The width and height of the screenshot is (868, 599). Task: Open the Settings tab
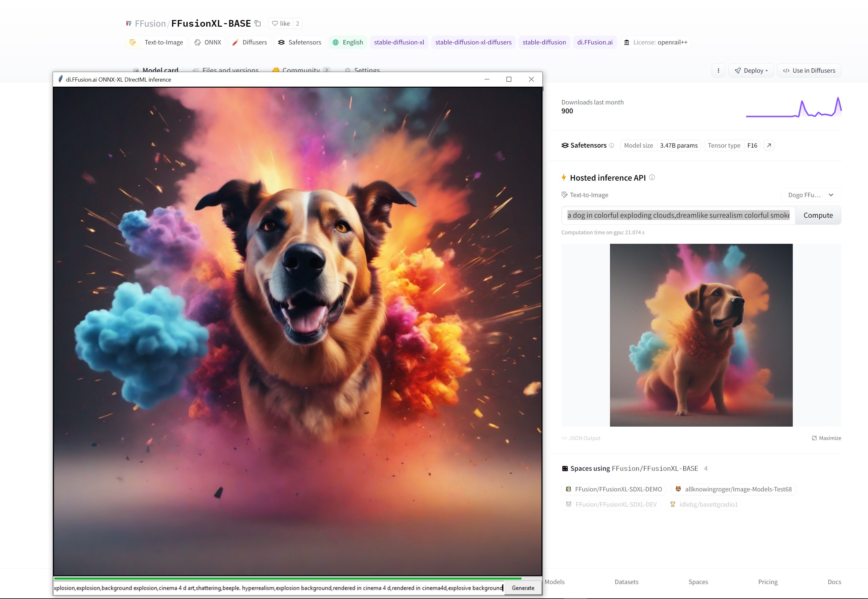[x=367, y=69]
